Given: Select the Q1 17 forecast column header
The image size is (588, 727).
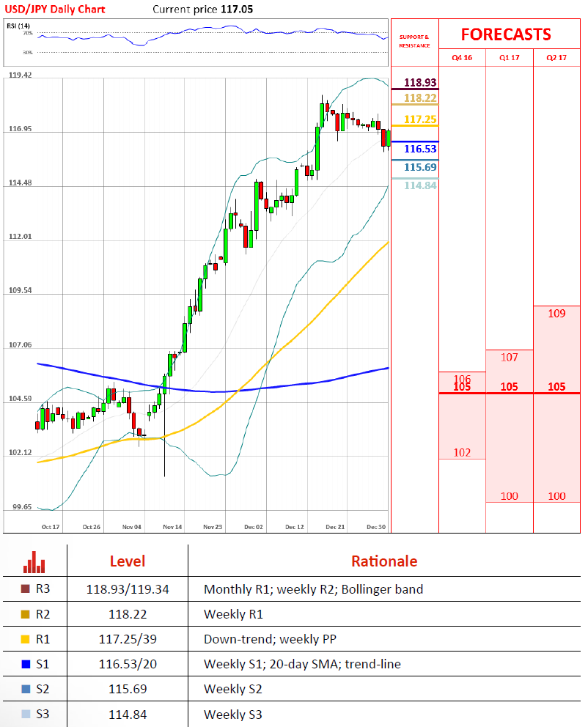Looking at the screenshot, I should point(509,57).
